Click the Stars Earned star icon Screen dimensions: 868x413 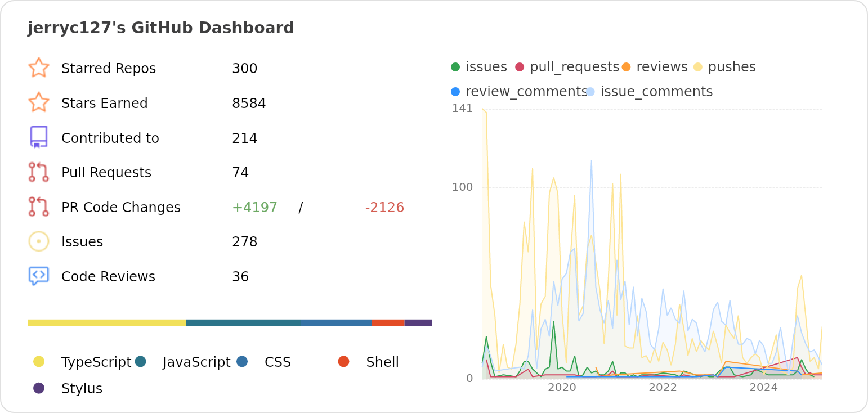point(39,102)
